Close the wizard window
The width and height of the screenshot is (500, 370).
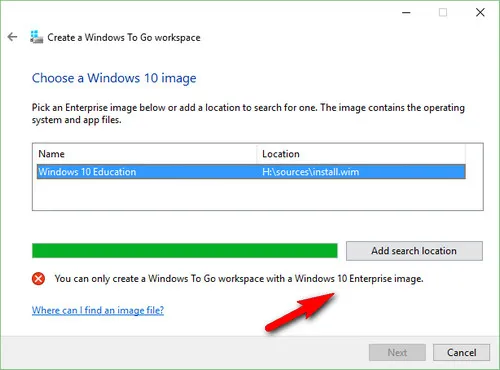(480, 12)
